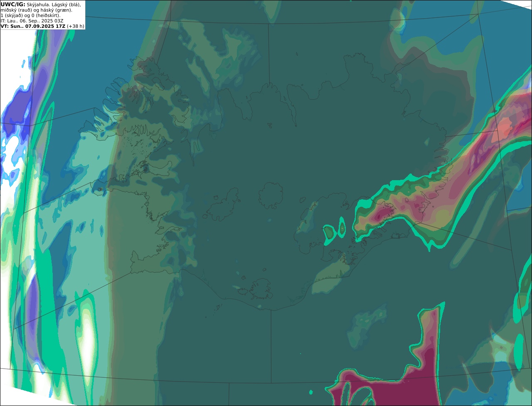Click the '1 (skýjað) og 0 (heiðskírt)' legend line
The height and width of the screenshot is (406, 532).
coord(31,15)
